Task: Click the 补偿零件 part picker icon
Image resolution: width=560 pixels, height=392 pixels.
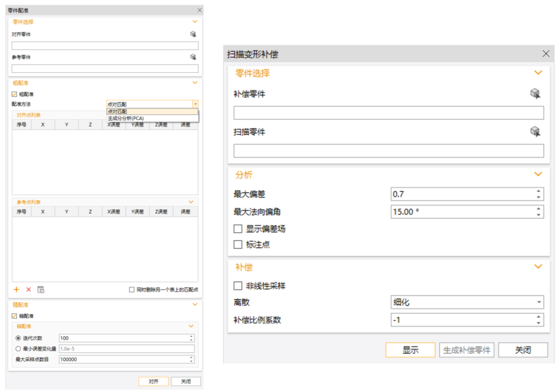Action: [535, 93]
